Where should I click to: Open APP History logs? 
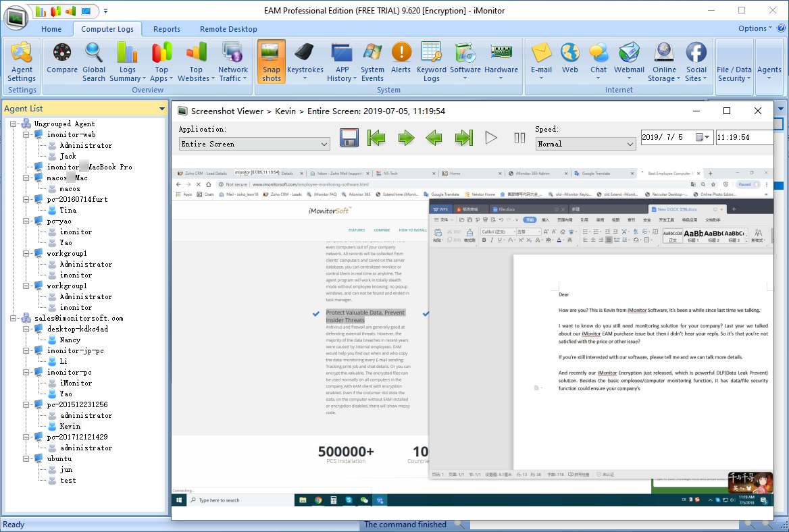click(x=342, y=62)
